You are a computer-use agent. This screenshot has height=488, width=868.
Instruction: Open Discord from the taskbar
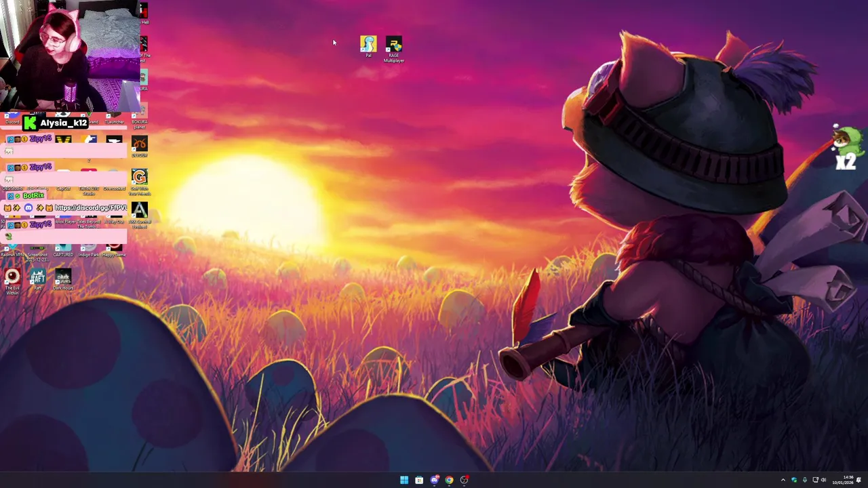[x=434, y=480]
